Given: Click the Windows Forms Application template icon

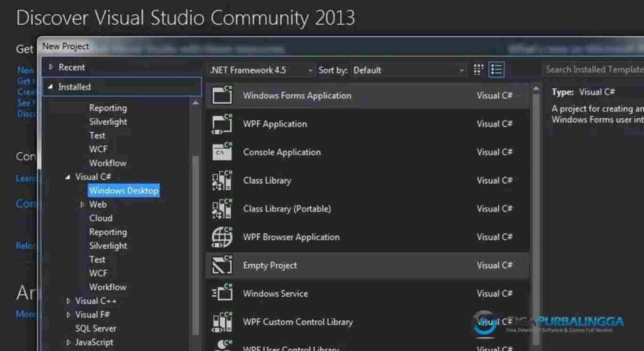Looking at the screenshot, I should coord(222,95).
